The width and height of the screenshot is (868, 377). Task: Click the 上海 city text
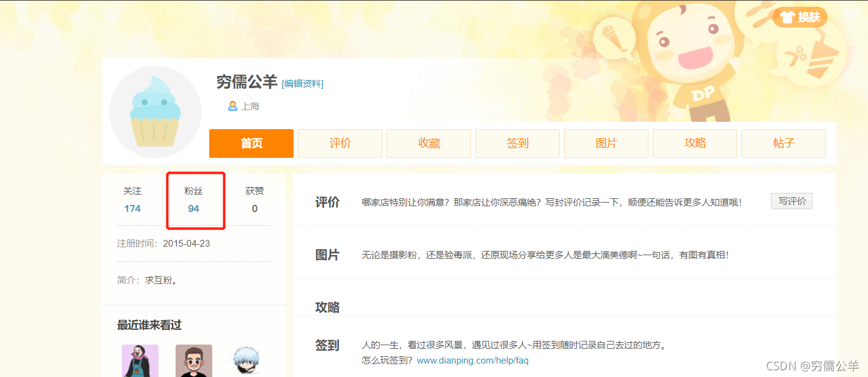250,106
